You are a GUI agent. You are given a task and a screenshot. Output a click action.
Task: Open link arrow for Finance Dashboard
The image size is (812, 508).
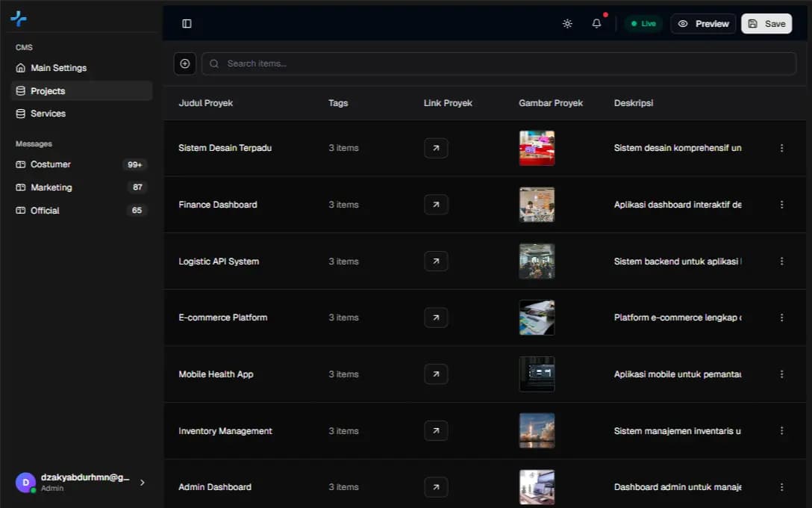tap(436, 205)
